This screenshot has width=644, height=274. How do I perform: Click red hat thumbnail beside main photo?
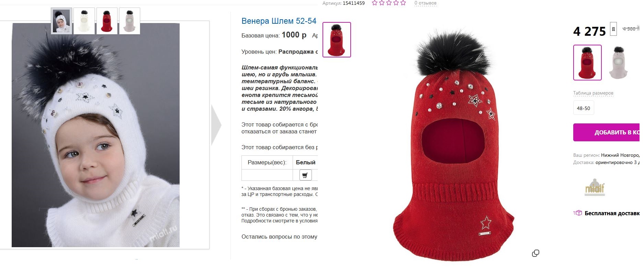tap(337, 40)
